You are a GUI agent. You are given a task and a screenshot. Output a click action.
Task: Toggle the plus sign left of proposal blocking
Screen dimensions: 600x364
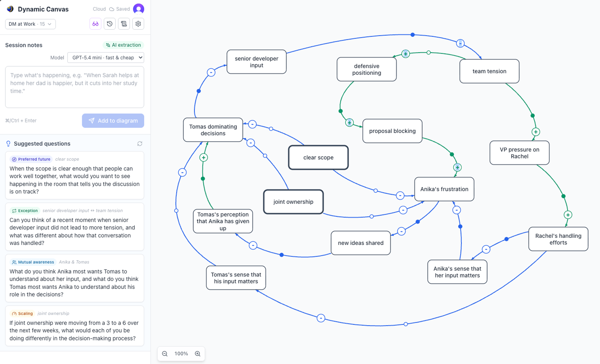coord(349,123)
